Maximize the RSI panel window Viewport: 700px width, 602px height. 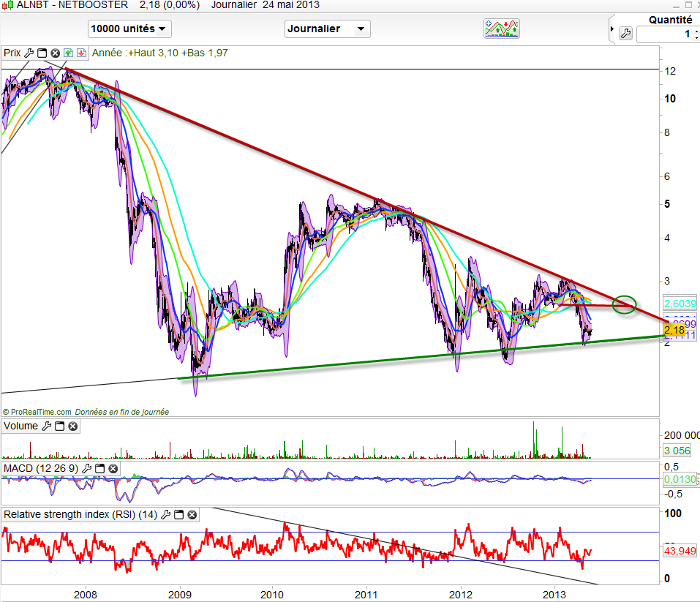tap(178, 515)
